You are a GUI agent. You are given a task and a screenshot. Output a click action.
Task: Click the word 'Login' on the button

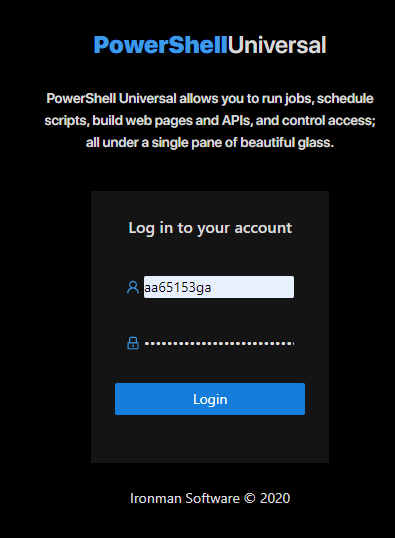pos(210,400)
